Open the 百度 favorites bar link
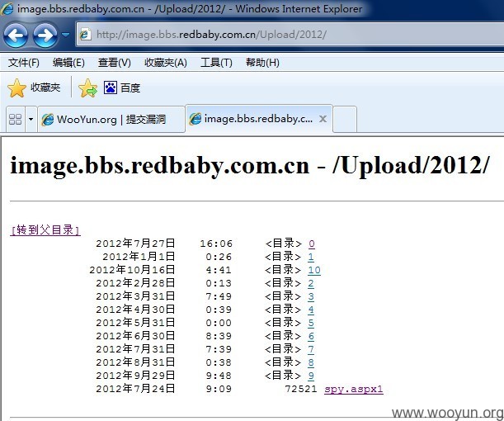Viewport: 504px width, 421px height. pyautogui.click(x=122, y=88)
